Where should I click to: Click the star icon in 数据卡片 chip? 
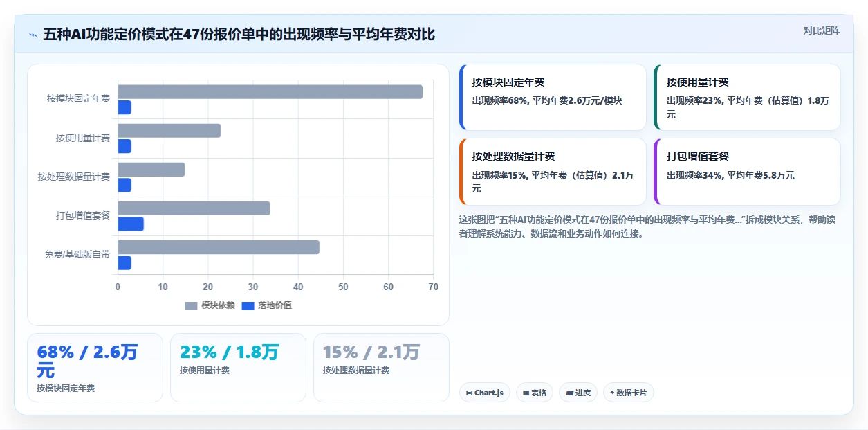click(613, 393)
